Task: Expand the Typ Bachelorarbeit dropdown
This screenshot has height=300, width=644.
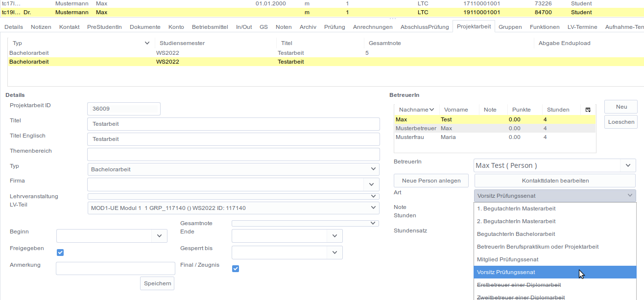Action: (374, 169)
